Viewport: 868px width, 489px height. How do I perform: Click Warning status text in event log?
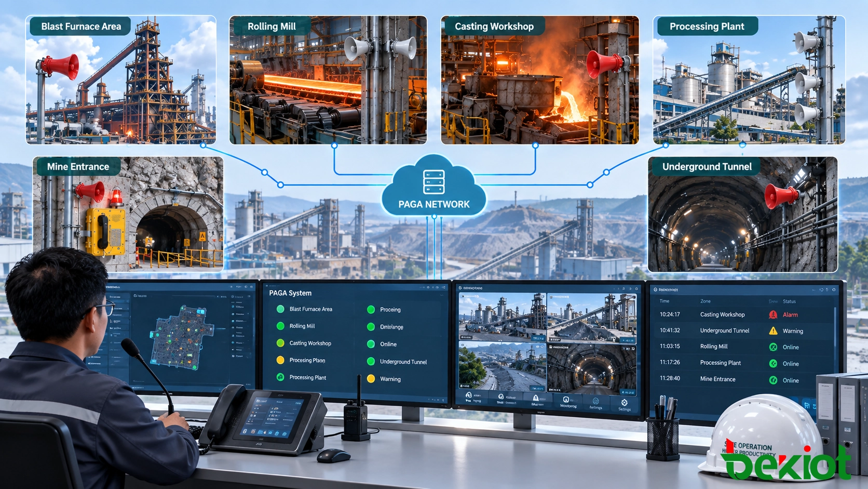tap(793, 331)
